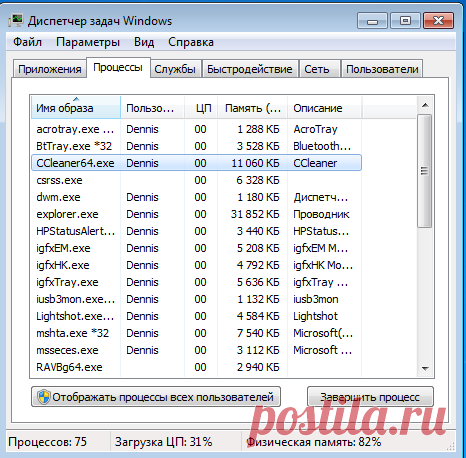
Task: Select the acrotray.exe process row
Action: point(196,129)
